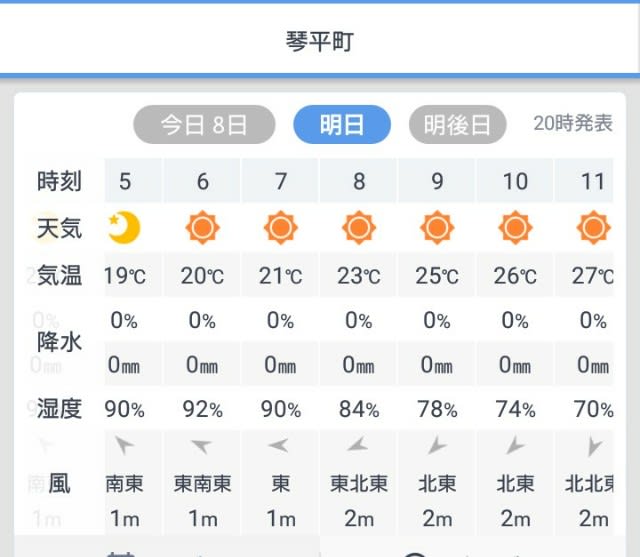
Task: Click the moon icon at 5 o'clock
Action: (124, 227)
